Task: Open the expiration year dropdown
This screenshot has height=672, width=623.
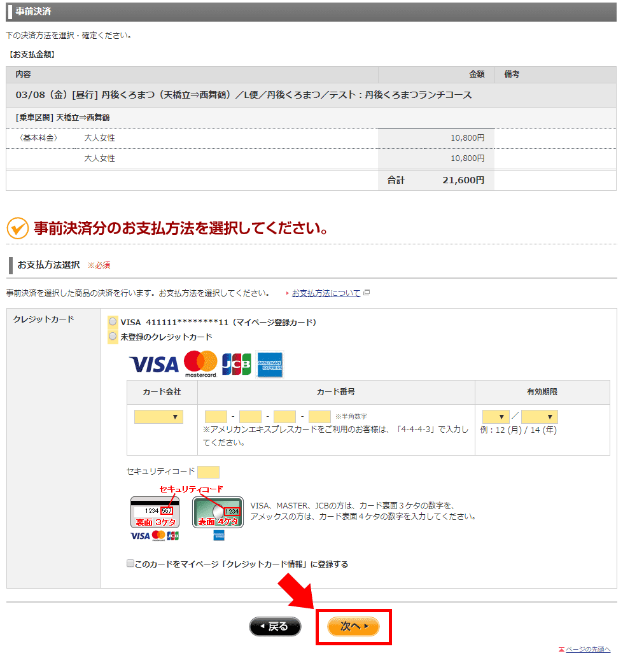Action: pos(539,417)
